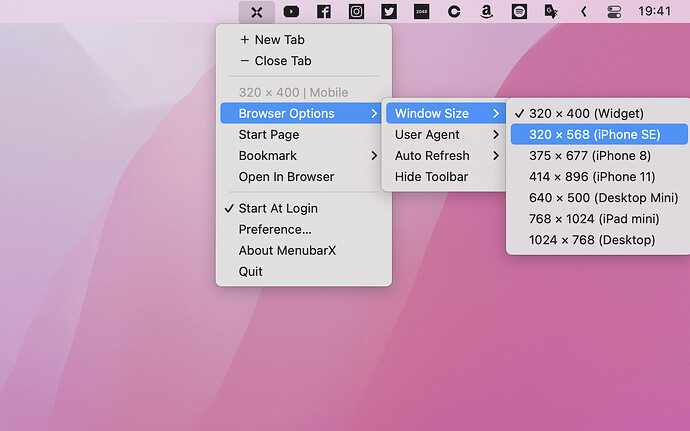Open the Spotify menu bar icon
The width and height of the screenshot is (690, 431).
(x=519, y=12)
